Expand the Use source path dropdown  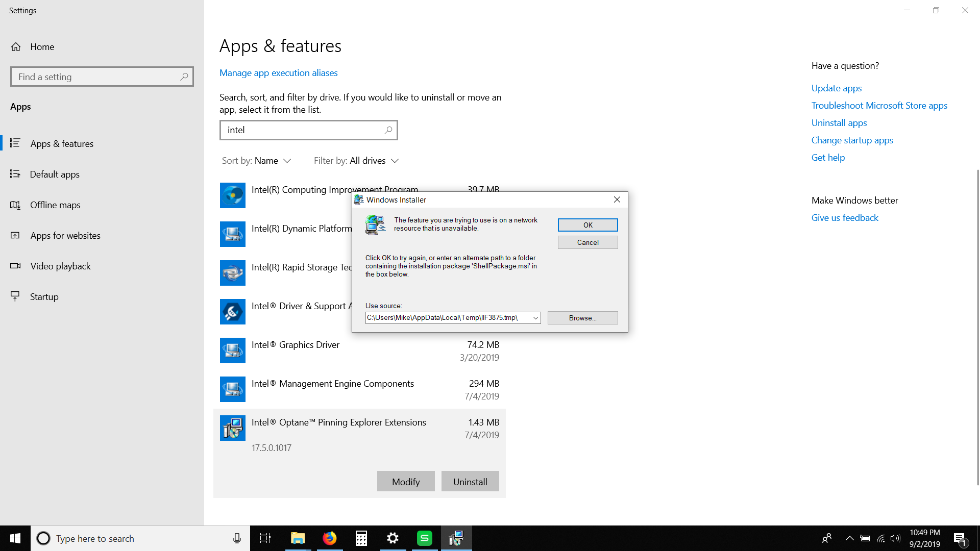(x=535, y=318)
